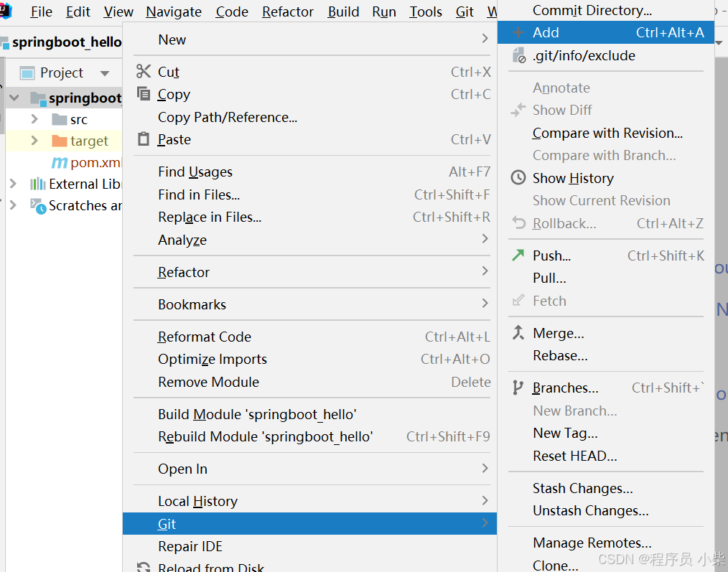Select Compare with Revision...
The width and height of the screenshot is (728, 572).
pyautogui.click(x=605, y=133)
